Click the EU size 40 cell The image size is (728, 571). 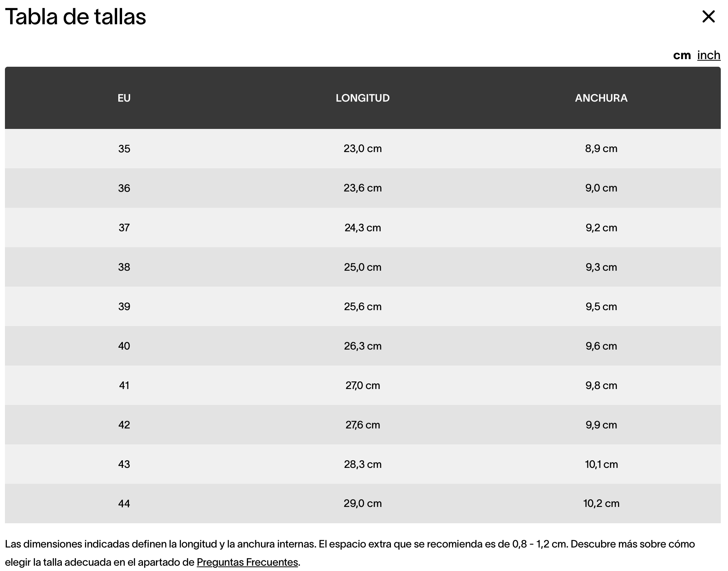[124, 346]
